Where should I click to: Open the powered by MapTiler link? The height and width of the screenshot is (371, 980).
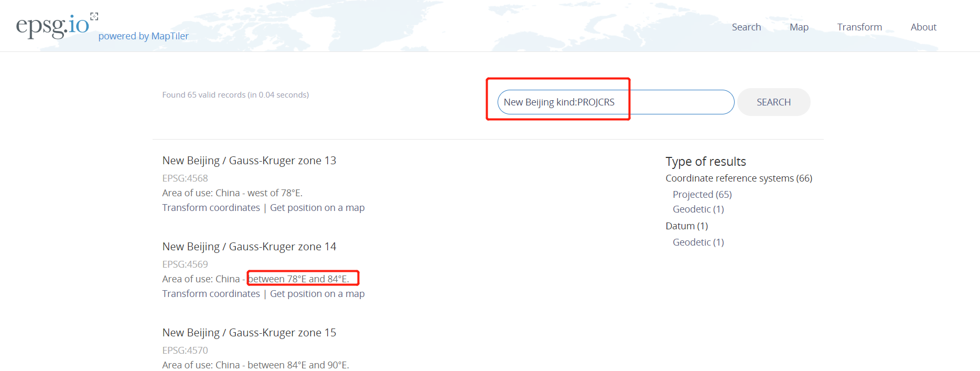(143, 36)
